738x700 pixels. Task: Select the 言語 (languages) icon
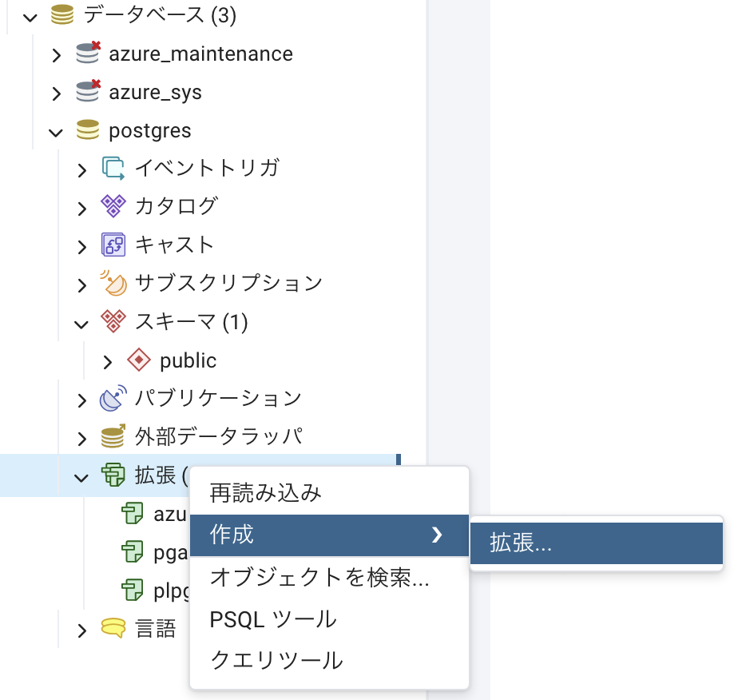pos(113,628)
